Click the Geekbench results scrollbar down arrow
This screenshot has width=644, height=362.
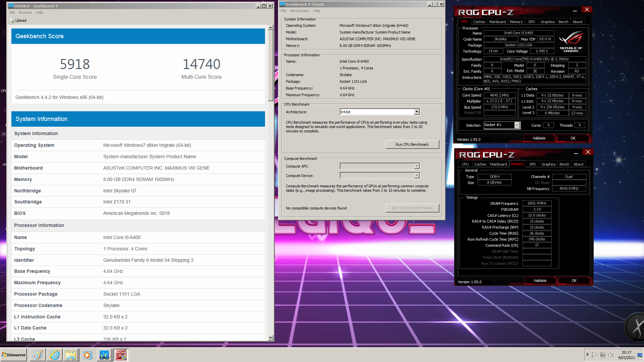(x=271, y=338)
